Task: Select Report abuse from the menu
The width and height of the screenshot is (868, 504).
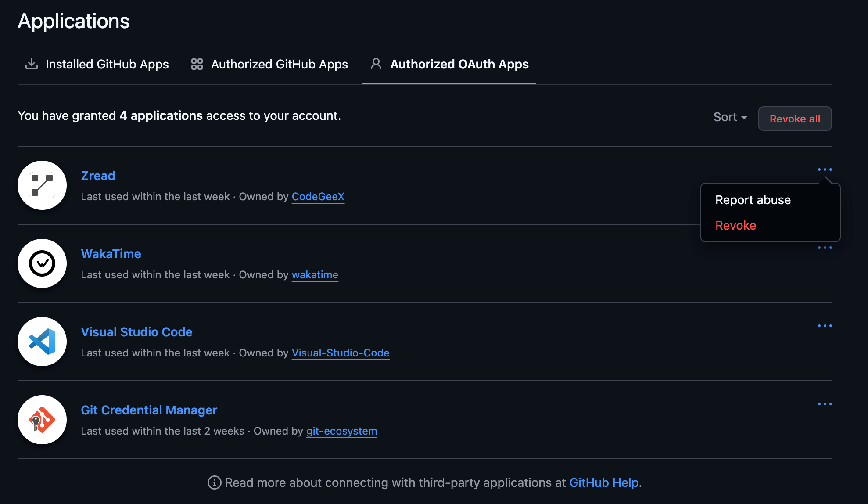Action: coord(753,200)
